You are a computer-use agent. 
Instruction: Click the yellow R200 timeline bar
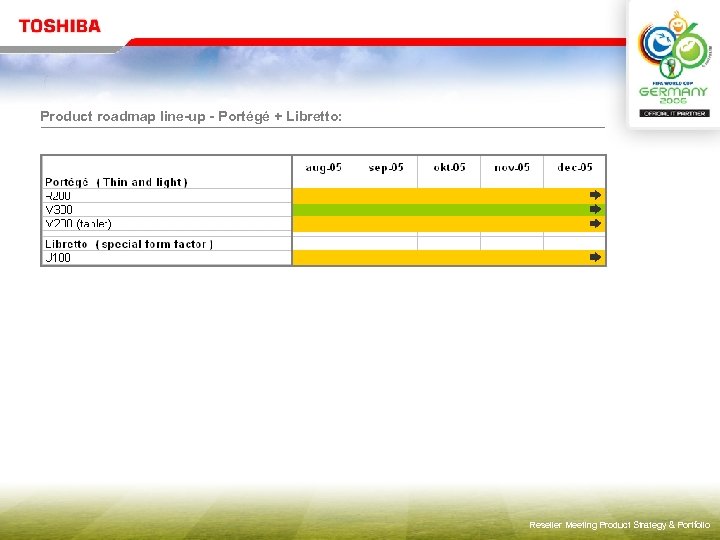pyautogui.click(x=449, y=196)
